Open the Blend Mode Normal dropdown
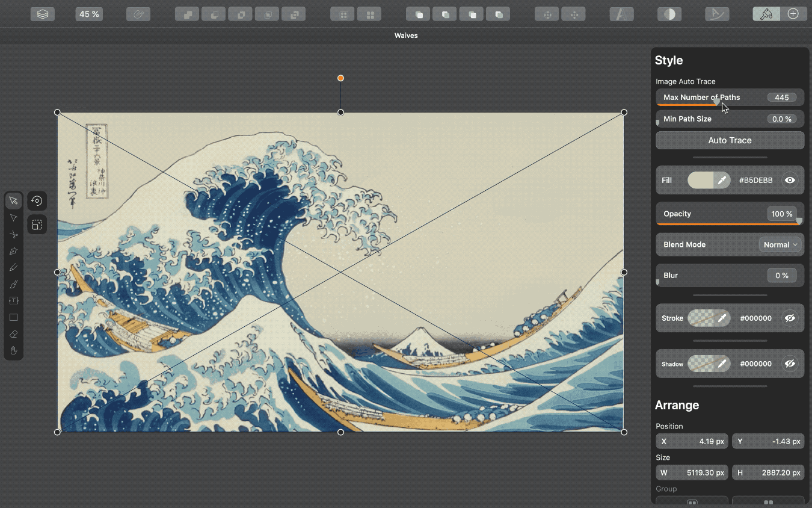812x508 pixels. pos(781,245)
